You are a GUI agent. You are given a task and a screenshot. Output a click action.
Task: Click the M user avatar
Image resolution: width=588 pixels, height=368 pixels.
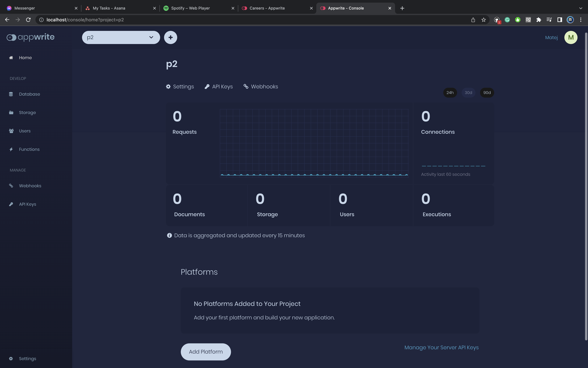[x=571, y=37]
